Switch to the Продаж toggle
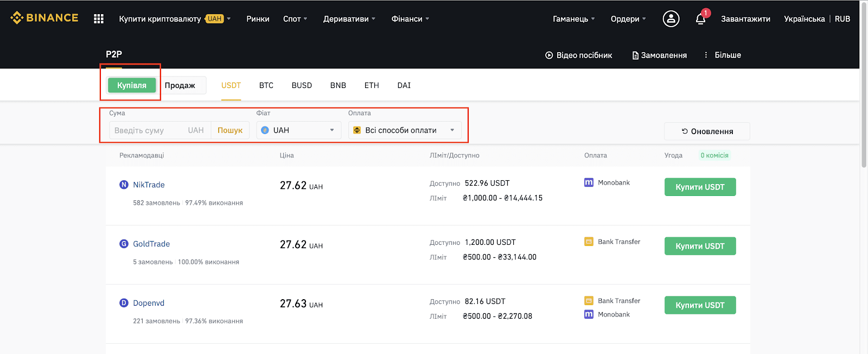 coord(180,85)
